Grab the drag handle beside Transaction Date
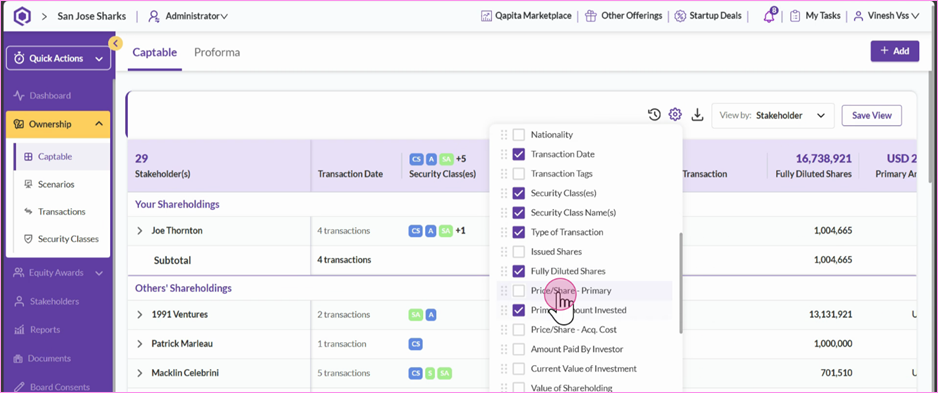Viewport: 938px width, 393px height. [x=504, y=154]
